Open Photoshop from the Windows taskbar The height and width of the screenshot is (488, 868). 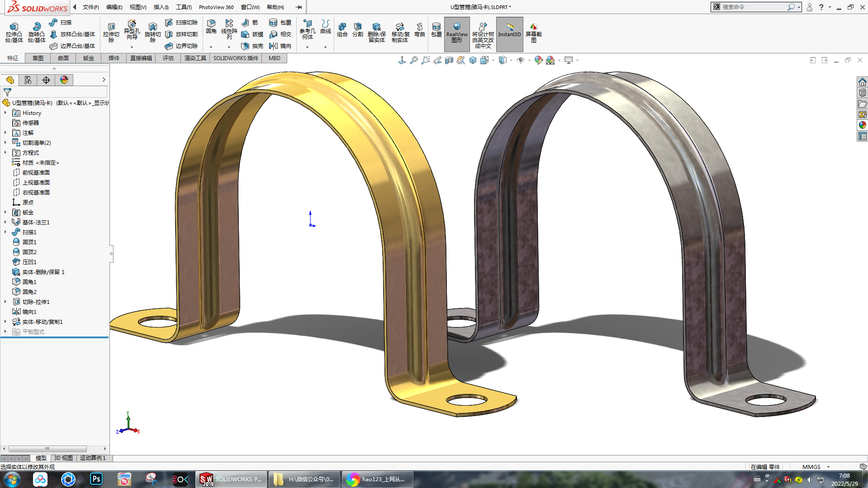pyautogui.click(x=96, y=479)
